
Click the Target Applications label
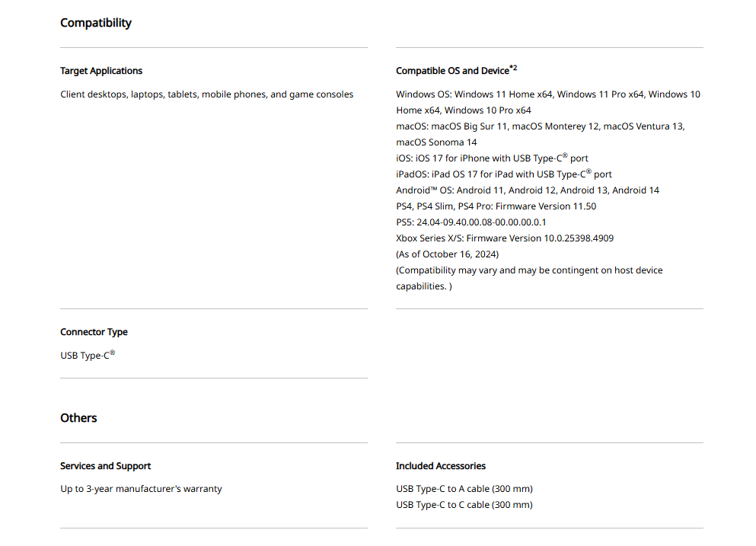pyautogui.click(x=101, y=71)
